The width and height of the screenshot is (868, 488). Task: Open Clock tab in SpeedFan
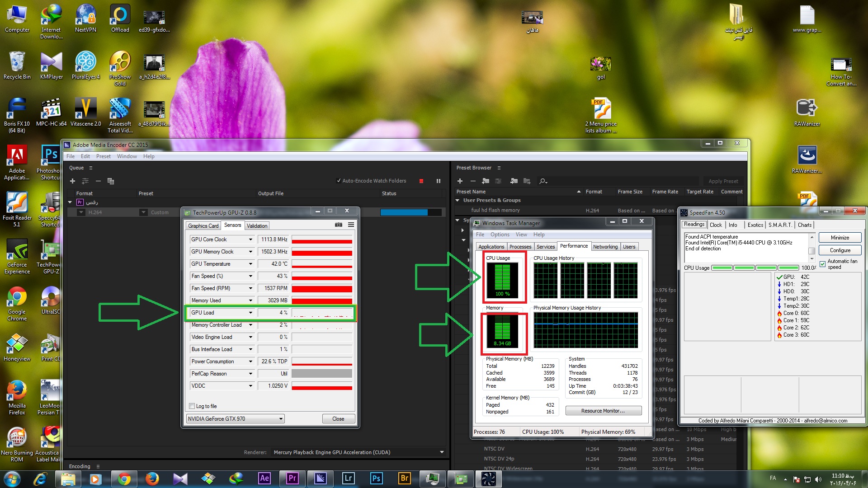click(x=716, y=225)
